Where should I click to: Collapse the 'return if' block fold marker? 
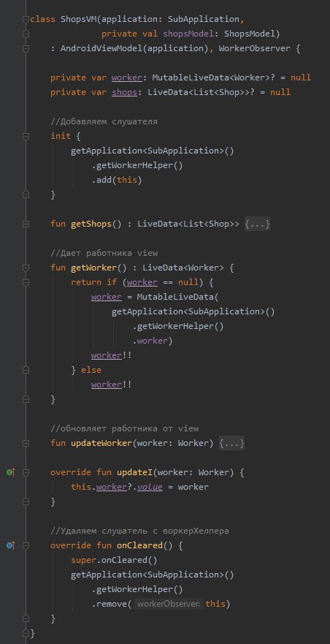click(x=26, y=283)
